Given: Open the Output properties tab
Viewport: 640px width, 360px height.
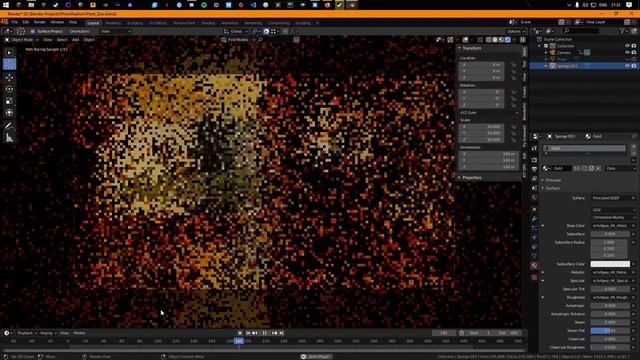Looking at the screenshot, I should coord(534,169).
